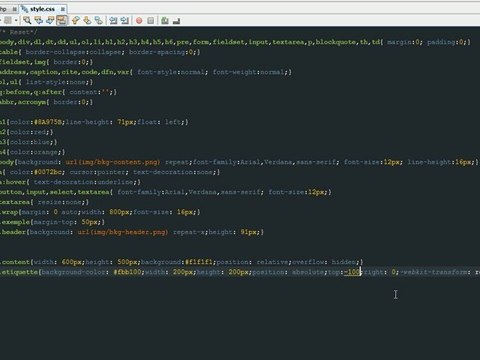
Task: Click the 'color:blue' rule line
Action: (28, 142)
